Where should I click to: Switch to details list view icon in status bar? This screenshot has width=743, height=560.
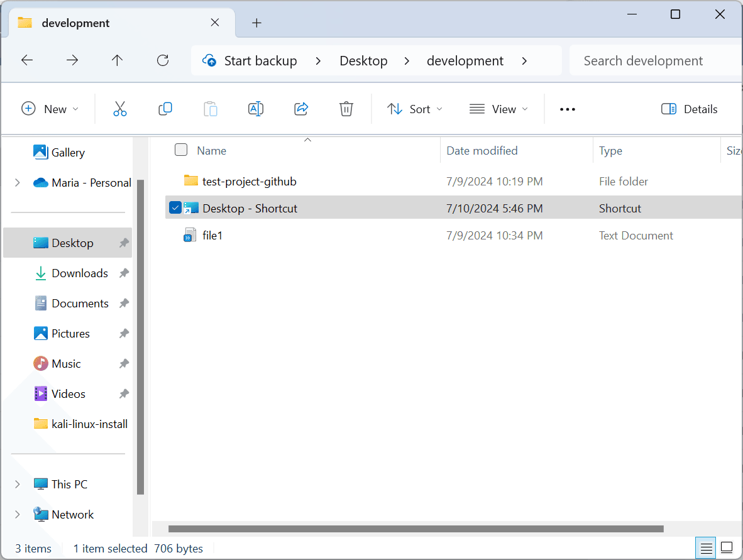coord(706,548)
